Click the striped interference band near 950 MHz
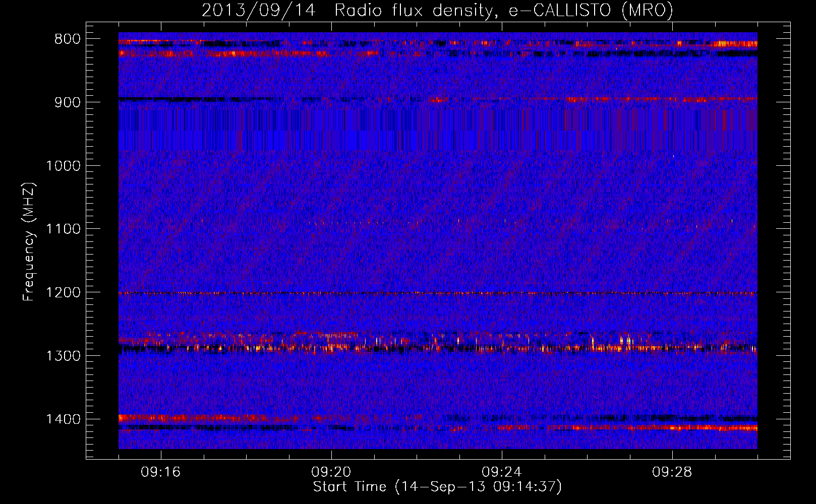The image size is (816, 504). coord(438,130)
